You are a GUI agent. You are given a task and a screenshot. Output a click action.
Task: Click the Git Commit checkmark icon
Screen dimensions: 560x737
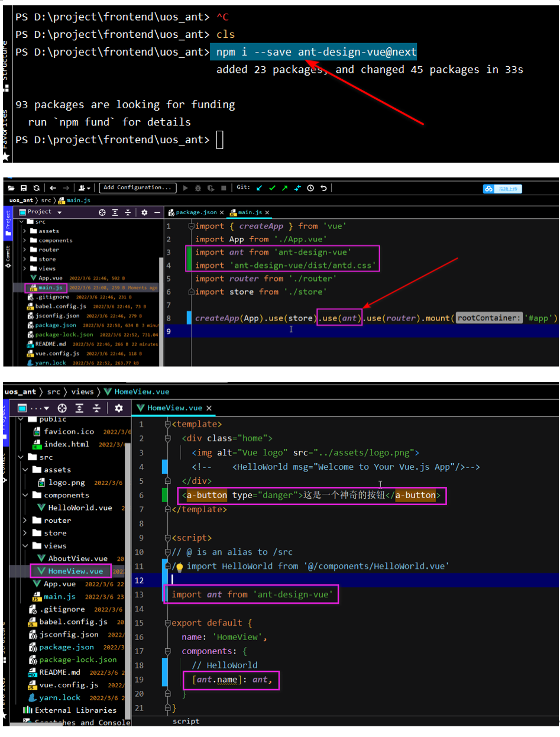[272, 188]
